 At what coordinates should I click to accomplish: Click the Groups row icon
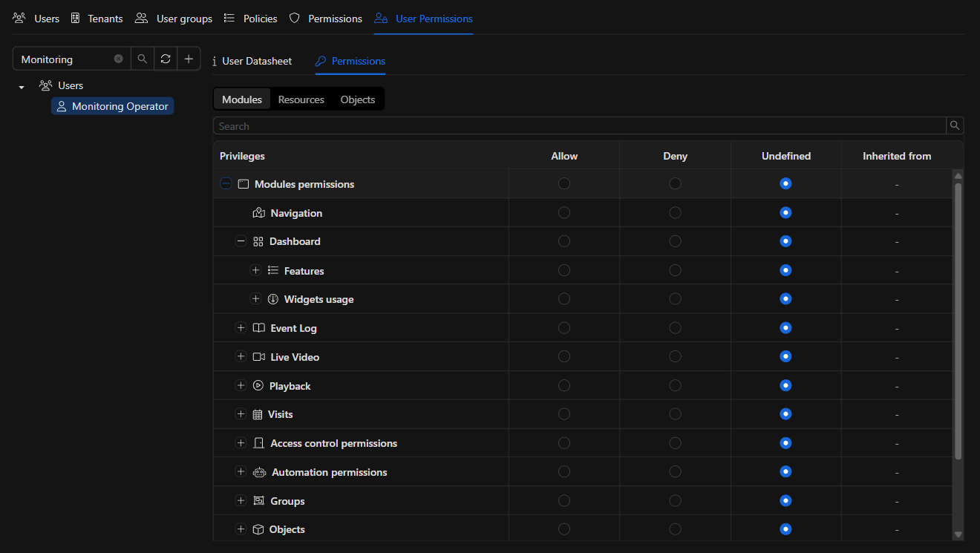tap(258, 501)
